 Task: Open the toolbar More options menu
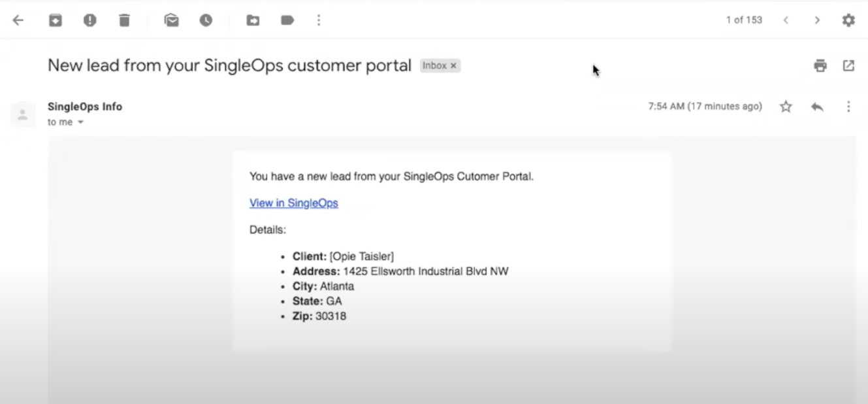coord(319,20)
